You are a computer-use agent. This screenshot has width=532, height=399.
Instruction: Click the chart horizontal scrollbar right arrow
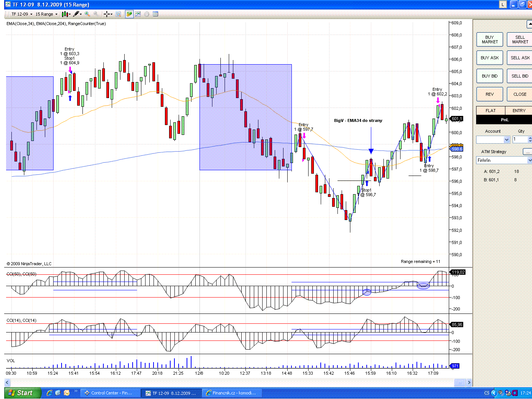469,383
